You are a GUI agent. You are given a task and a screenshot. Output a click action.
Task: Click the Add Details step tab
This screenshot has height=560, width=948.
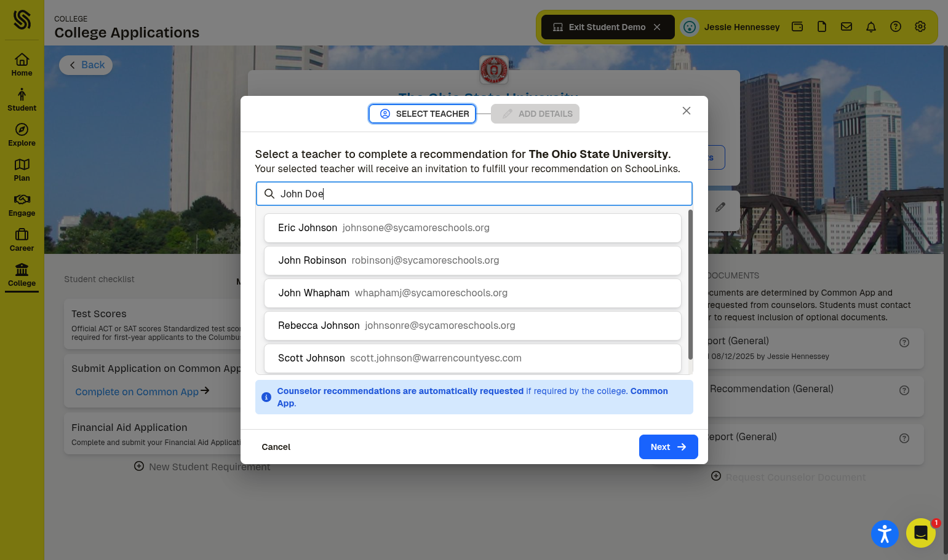point(535,114)
